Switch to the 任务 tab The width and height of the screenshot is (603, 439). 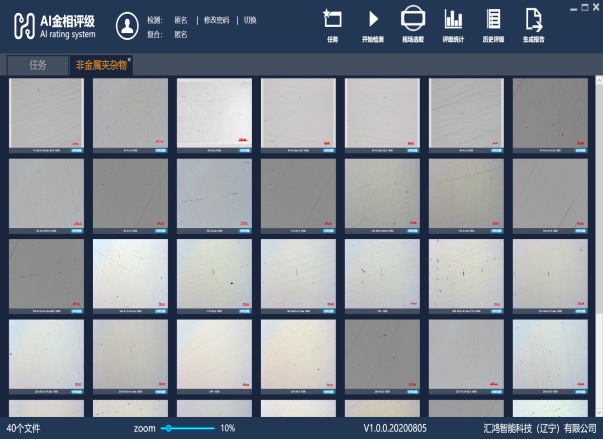[38, 65]
